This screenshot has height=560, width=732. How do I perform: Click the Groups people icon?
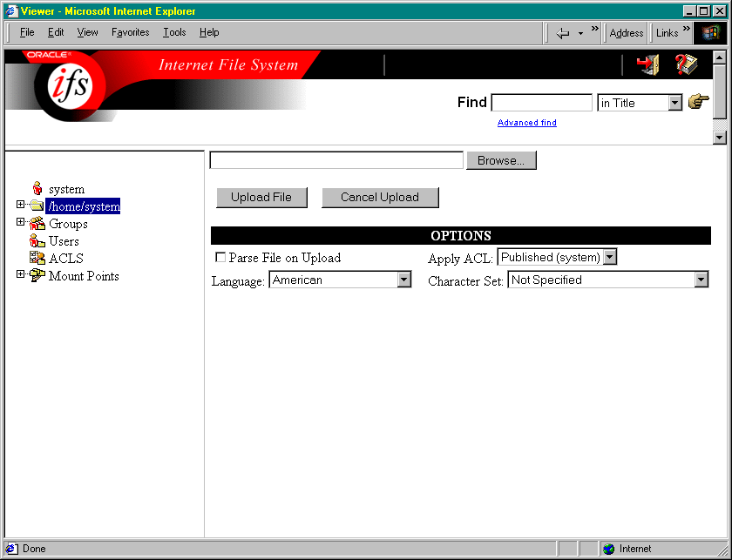37,223
